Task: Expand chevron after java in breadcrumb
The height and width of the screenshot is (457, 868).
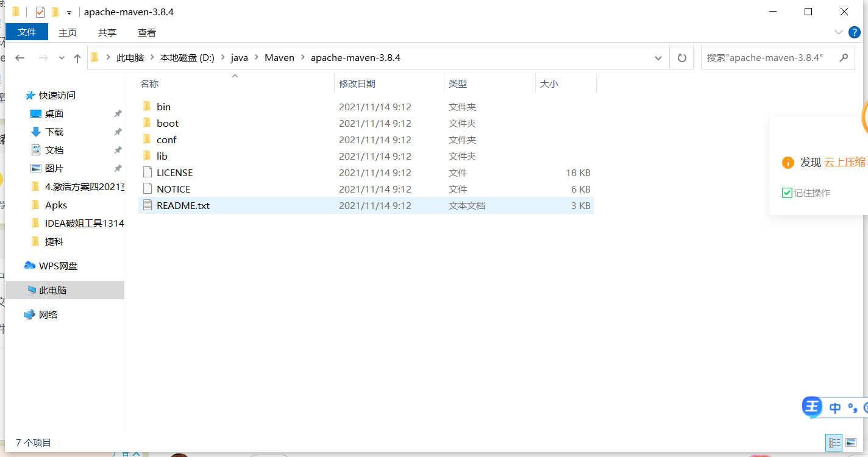Action: 256,58
